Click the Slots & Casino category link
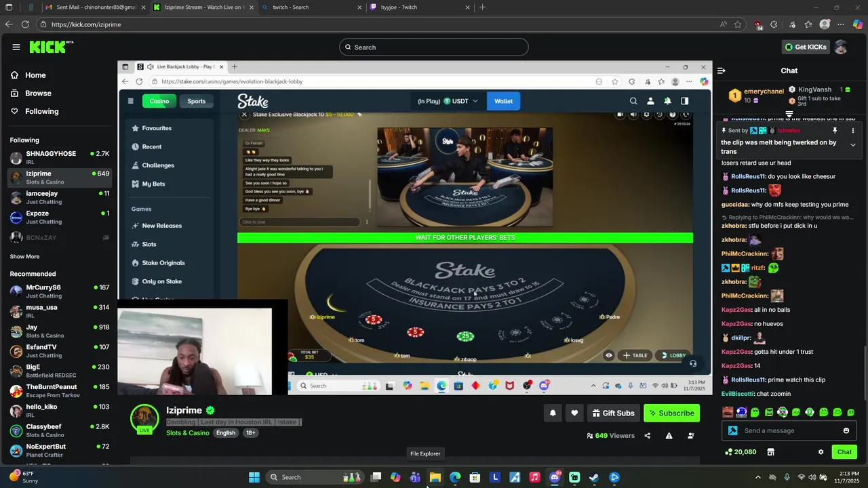 [x=188, y=433]
